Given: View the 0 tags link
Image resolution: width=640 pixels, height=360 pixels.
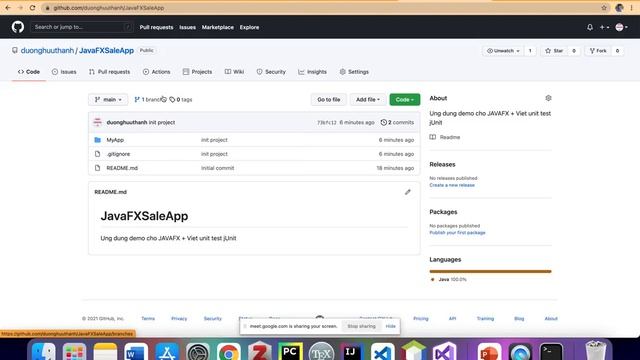Looking at the screenshot, I should [x=181, y=100].
